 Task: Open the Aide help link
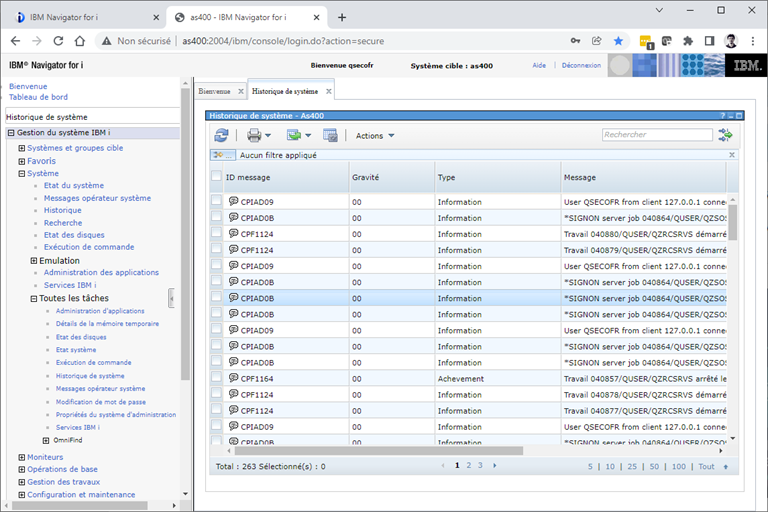tap(539, 65)
